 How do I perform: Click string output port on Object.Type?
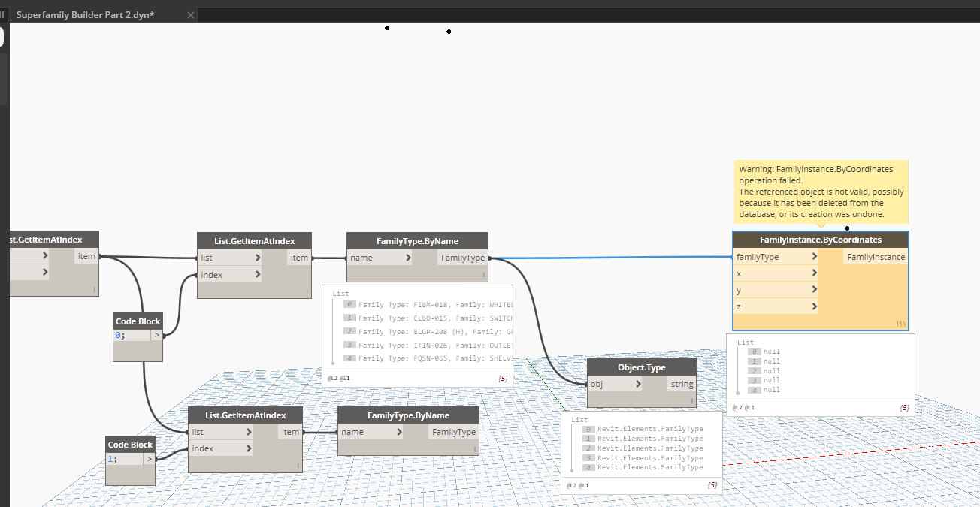(x=682, y=384)
